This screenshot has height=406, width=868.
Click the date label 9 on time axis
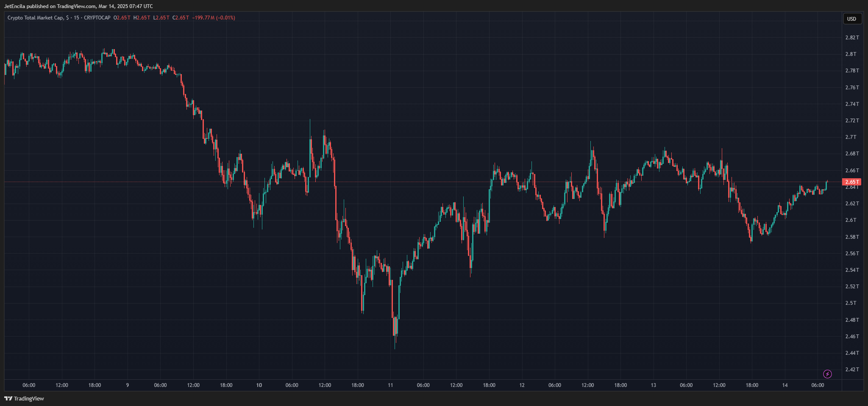click(x=128, y=385)
